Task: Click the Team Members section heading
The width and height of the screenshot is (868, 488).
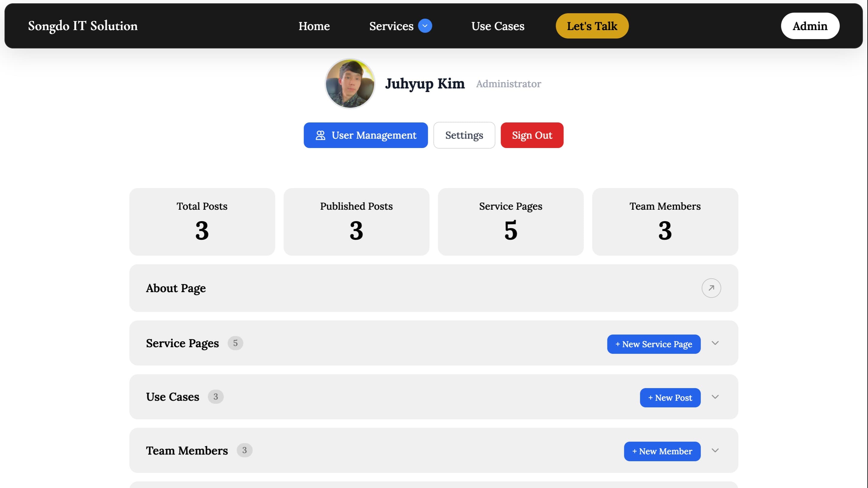Action: click(x=187, y=450)
